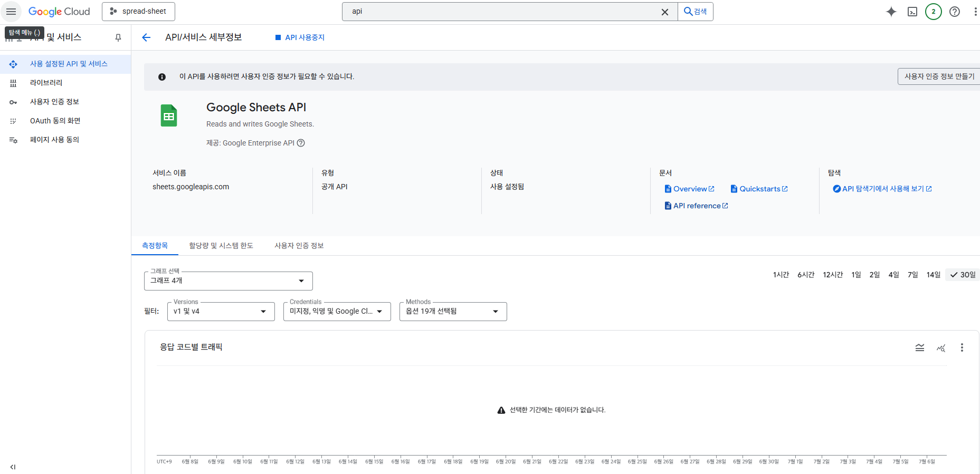
Task: Select the 12시간 time range
Action: [833, 275]
